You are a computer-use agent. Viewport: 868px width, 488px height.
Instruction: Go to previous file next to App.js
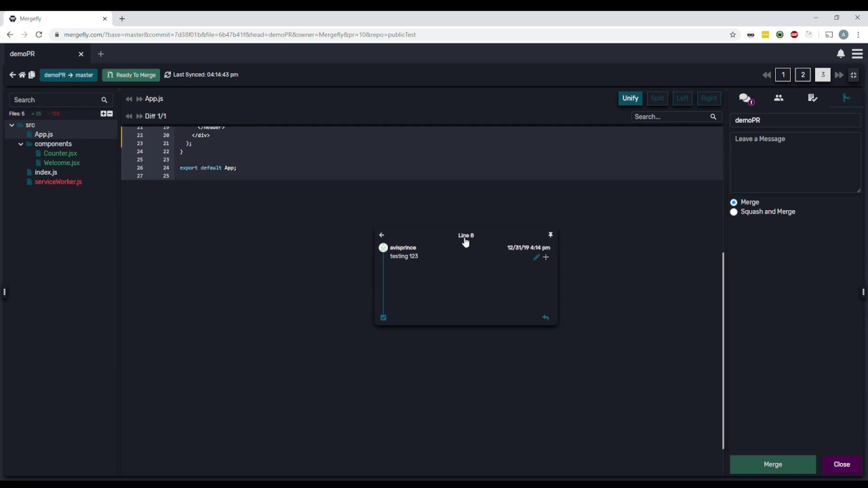(129, 99)
